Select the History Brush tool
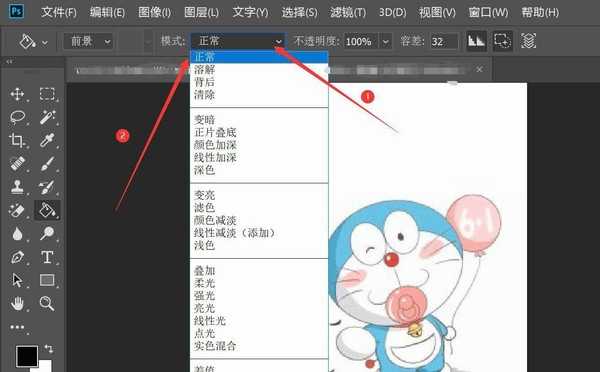The height and width of the screenshot is (372, 600). (47, 187)
